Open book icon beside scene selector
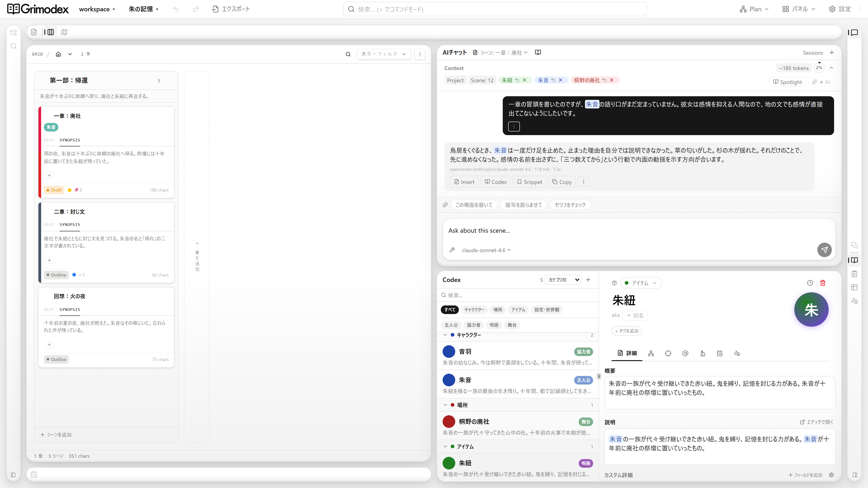Screen dimensions: 868x488 (538, 52)
